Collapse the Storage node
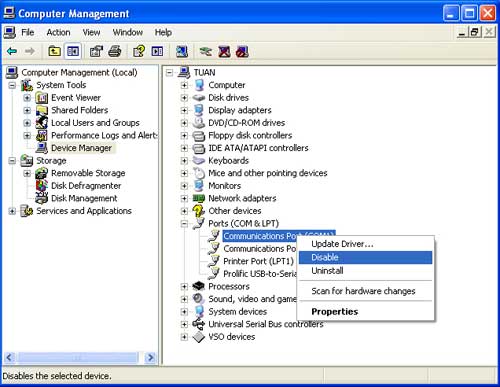 [x=12, y=161]
